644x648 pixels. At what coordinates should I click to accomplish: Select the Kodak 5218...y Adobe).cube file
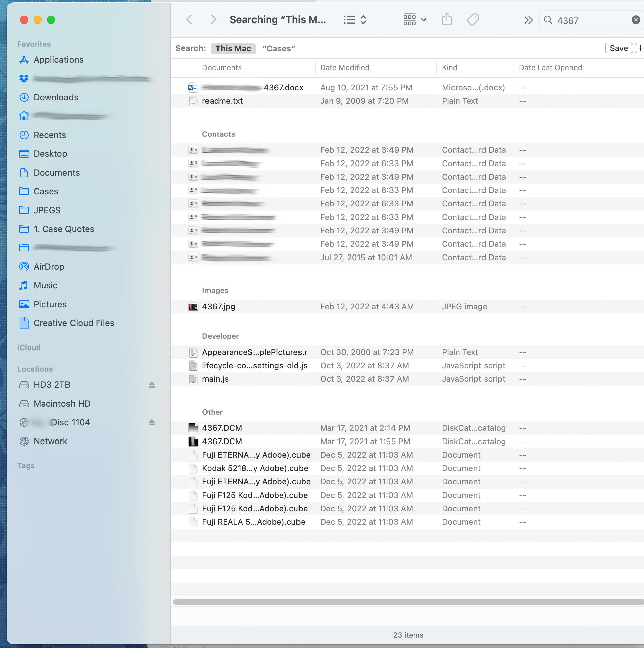click(x=407, y=468)
